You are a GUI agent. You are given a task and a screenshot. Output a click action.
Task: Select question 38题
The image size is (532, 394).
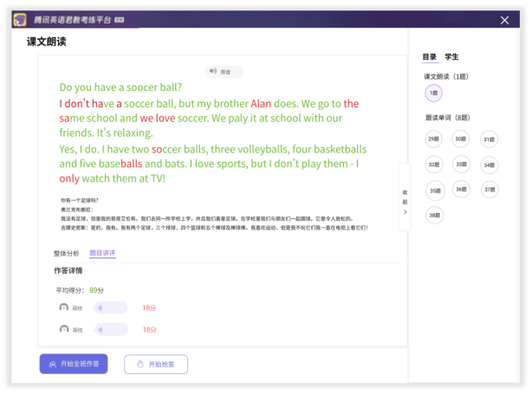(x=434, y=215)
